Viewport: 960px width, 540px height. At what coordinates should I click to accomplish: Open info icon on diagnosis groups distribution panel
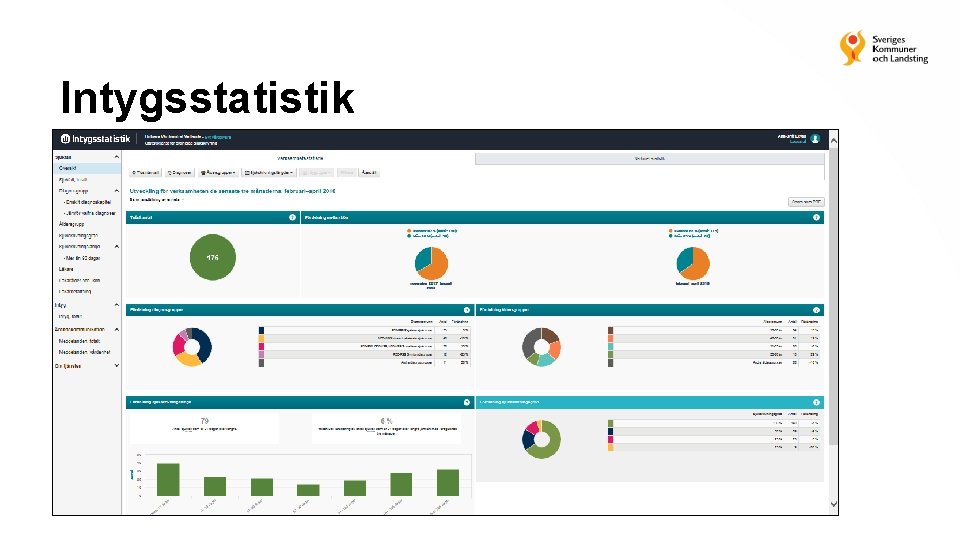pyautogui.click(x=467, y=310)
